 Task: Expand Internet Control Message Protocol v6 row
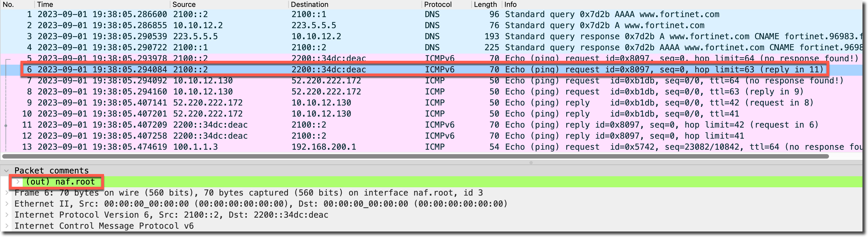click(x=6, y=226)
